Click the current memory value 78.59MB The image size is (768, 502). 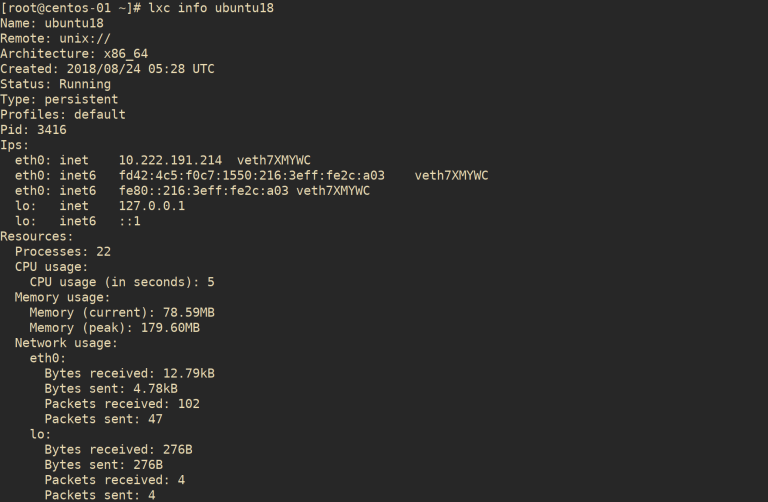(x=181, y=312)
